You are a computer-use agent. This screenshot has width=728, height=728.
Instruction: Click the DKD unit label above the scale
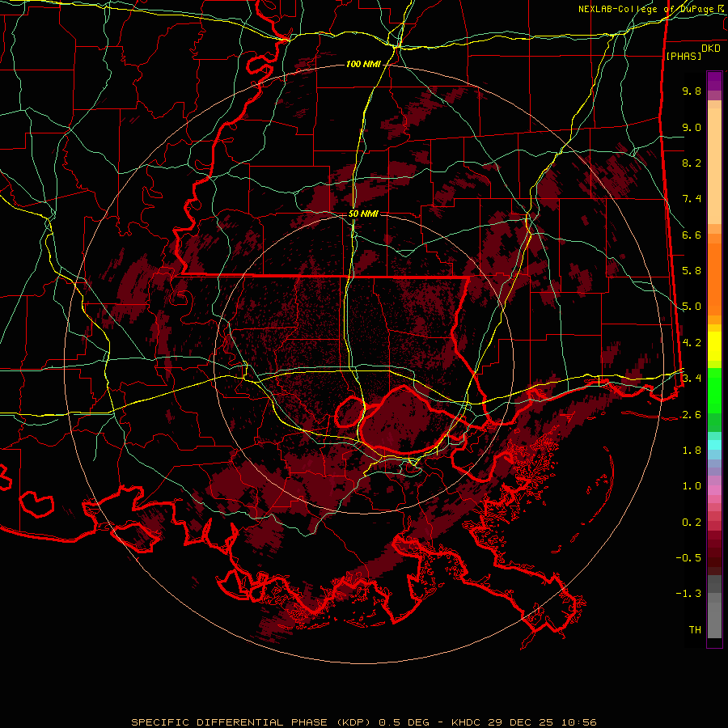[x=711, y=49]
